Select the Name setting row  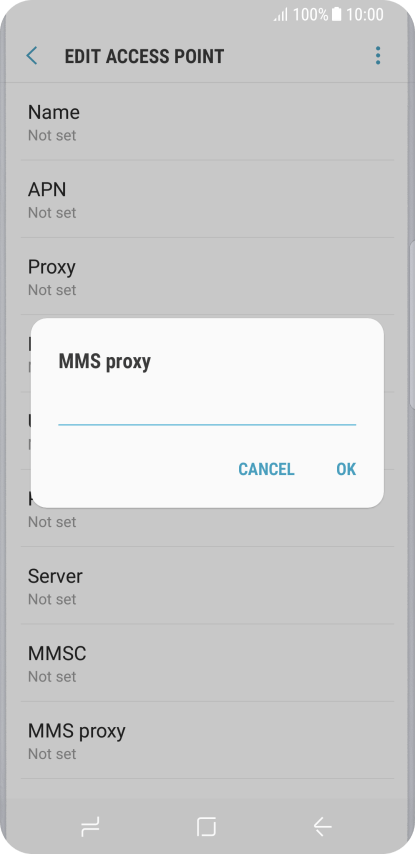(208, 122)
